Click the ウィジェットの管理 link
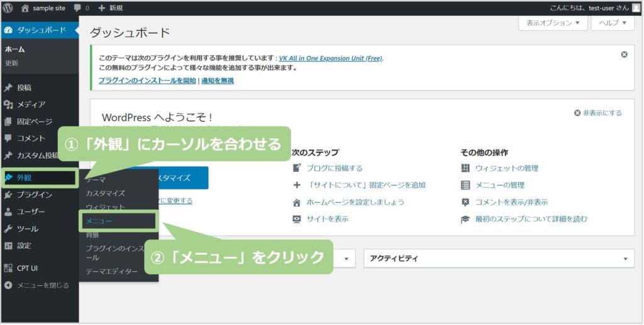Screen dimensions: 644x325 coord(507,168)
